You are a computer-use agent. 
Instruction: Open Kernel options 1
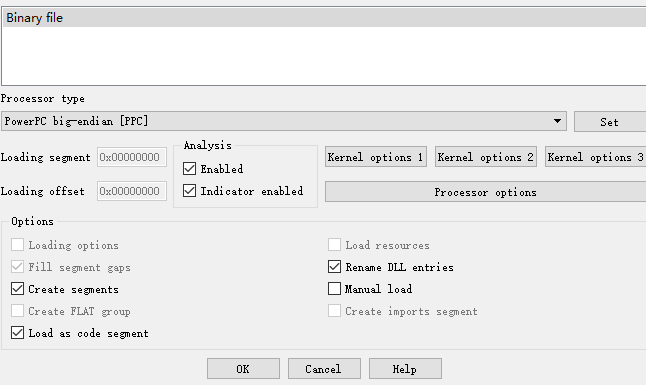click(x=376, y=157)
